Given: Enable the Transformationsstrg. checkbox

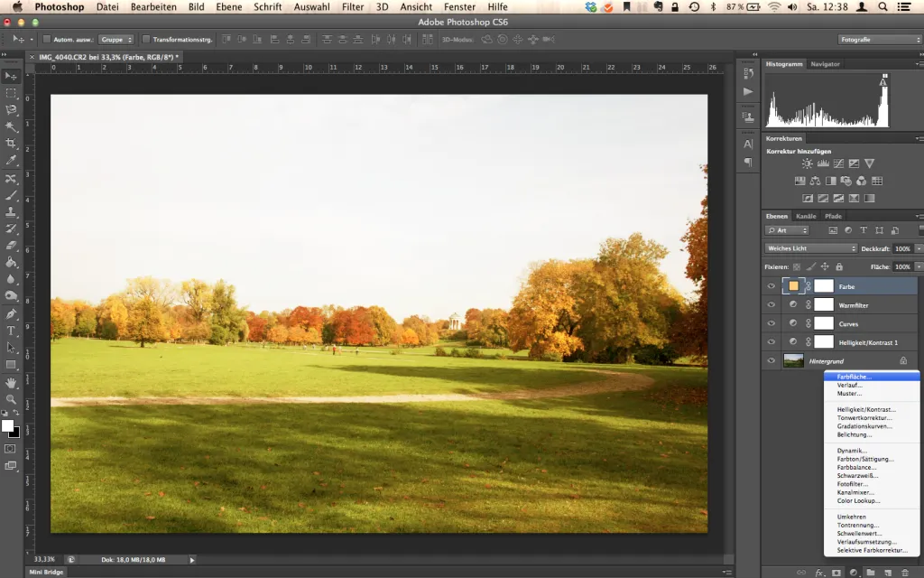Looking at the screenshot, I should click(146, 40).
